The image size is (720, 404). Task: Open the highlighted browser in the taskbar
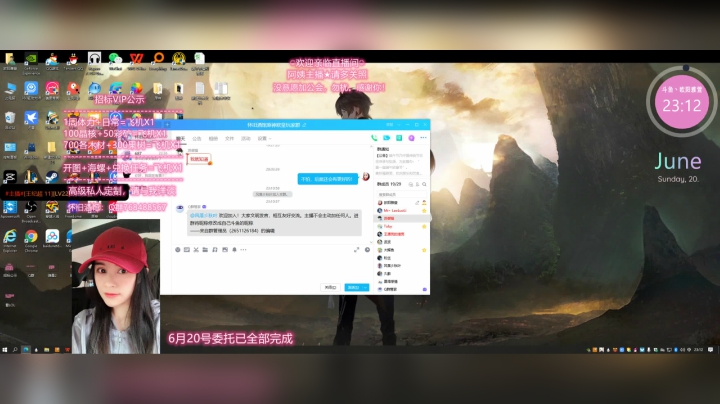pyautogui.click(x=26, y=350)
